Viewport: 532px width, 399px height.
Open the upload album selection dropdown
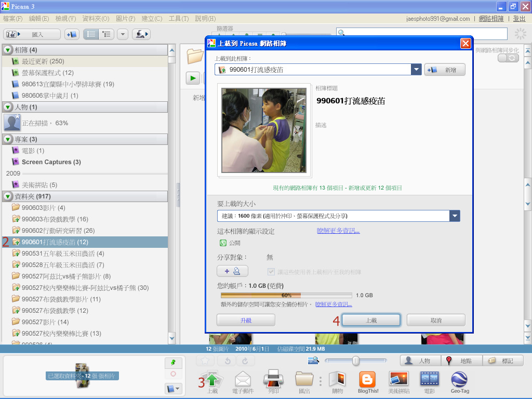(x=416, y=70)
